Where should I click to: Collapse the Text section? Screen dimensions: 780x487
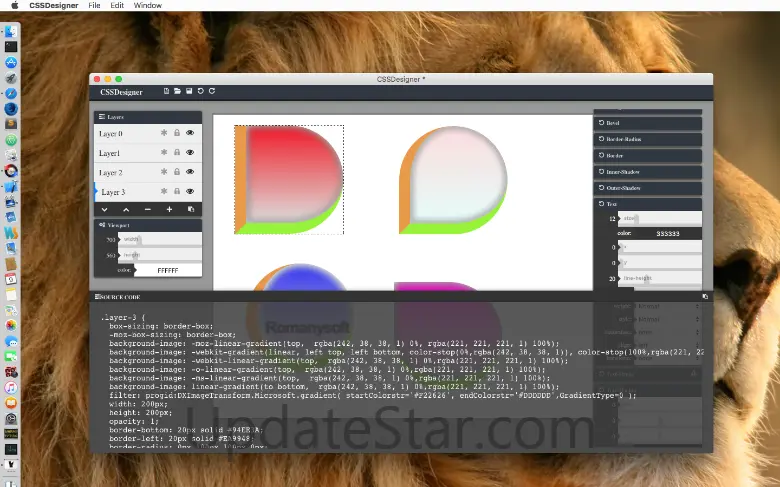648,204
